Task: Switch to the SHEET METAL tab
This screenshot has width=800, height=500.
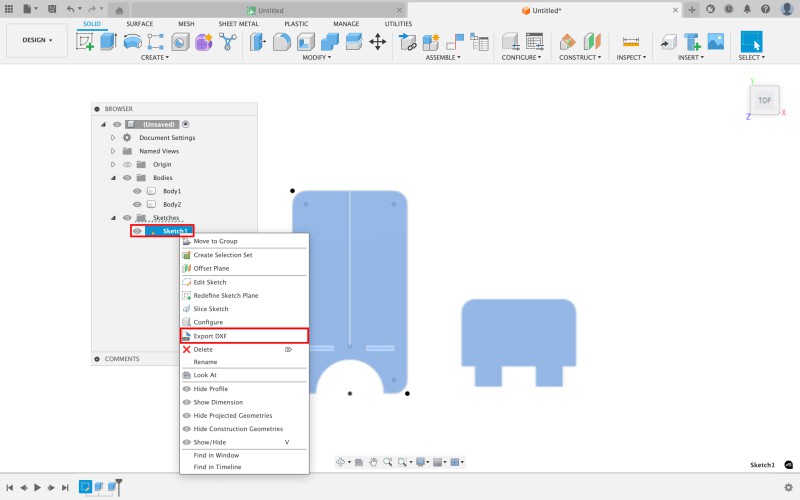Action: pyautogui.click(x=238, y=24)
